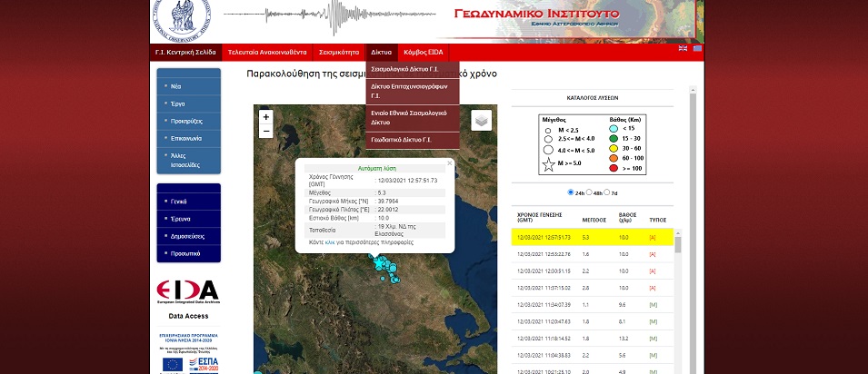Click the Data Access link
The image size is (868, 374).
[188, 317]
